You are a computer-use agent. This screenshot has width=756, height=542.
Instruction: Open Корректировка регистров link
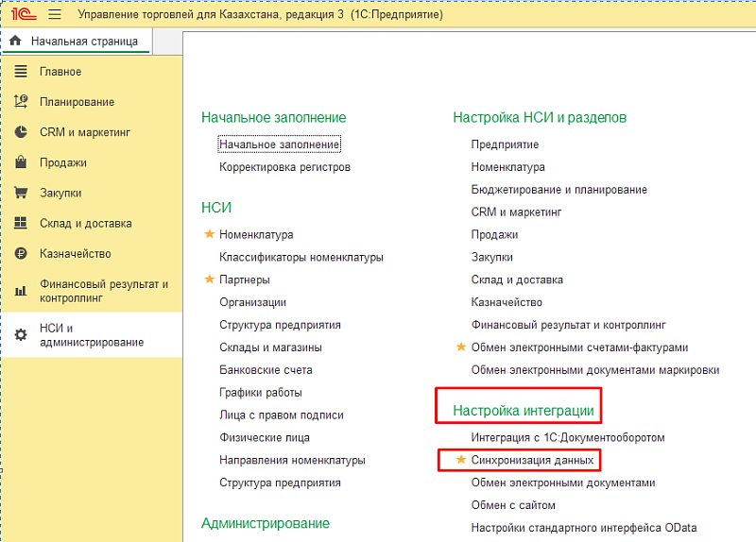(x=284, y=167)
